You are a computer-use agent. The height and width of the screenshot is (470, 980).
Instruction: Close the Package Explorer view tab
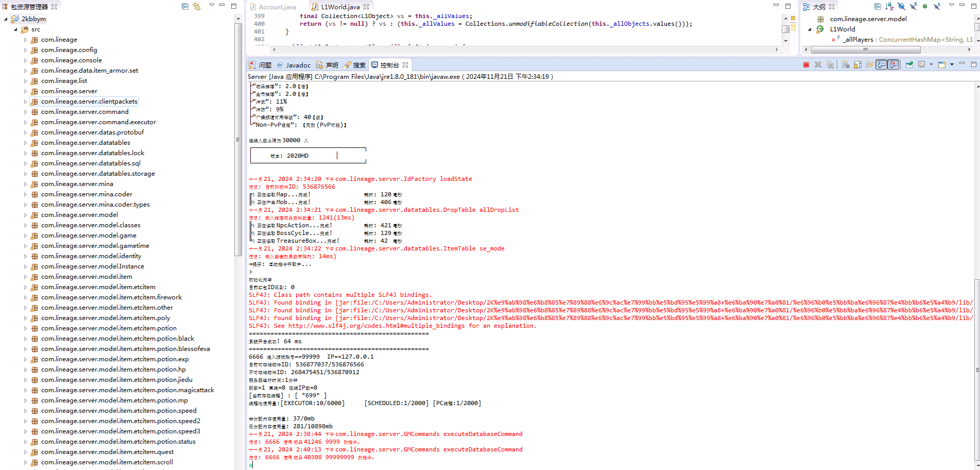coord(54,7)
